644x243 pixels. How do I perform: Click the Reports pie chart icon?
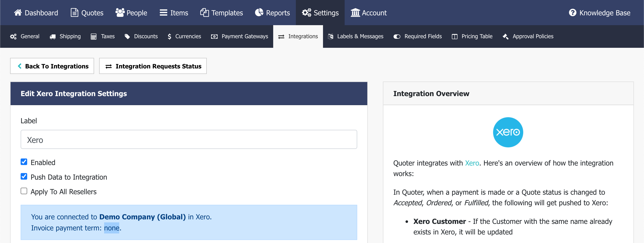[x=259, y=13]
